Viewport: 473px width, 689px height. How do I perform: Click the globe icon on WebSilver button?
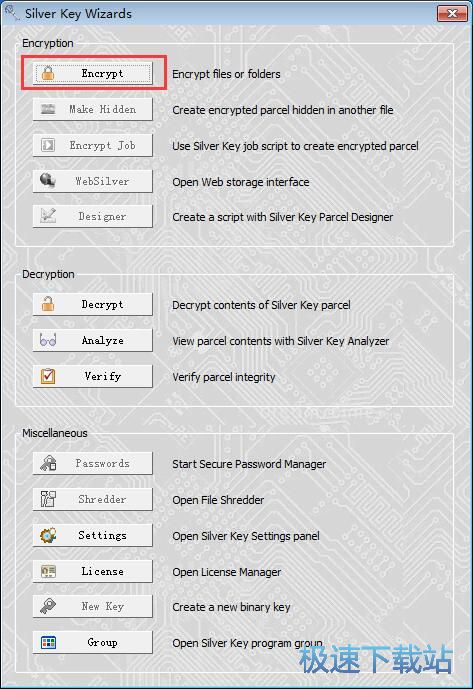coord(48,180)
